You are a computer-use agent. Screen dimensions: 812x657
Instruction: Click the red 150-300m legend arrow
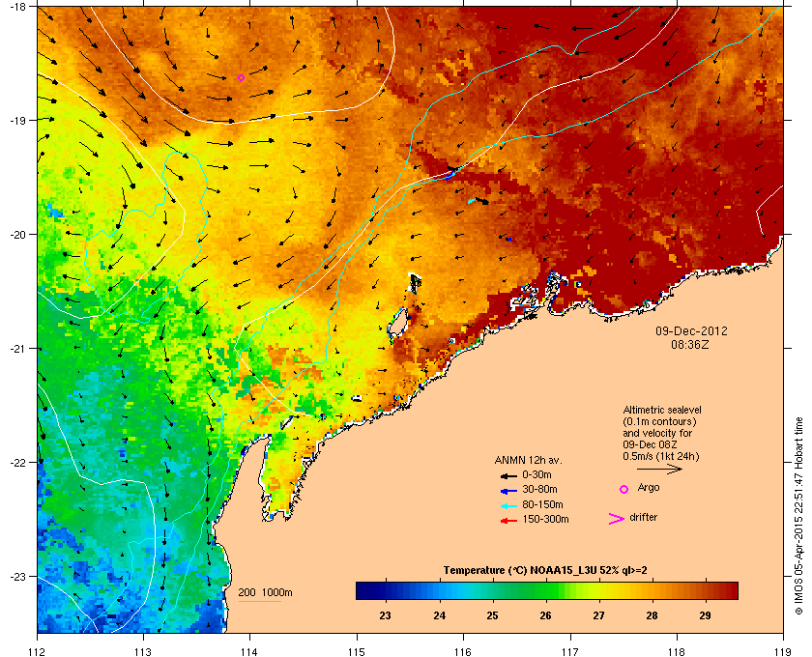pyautogui.click(x=508, y=521)
